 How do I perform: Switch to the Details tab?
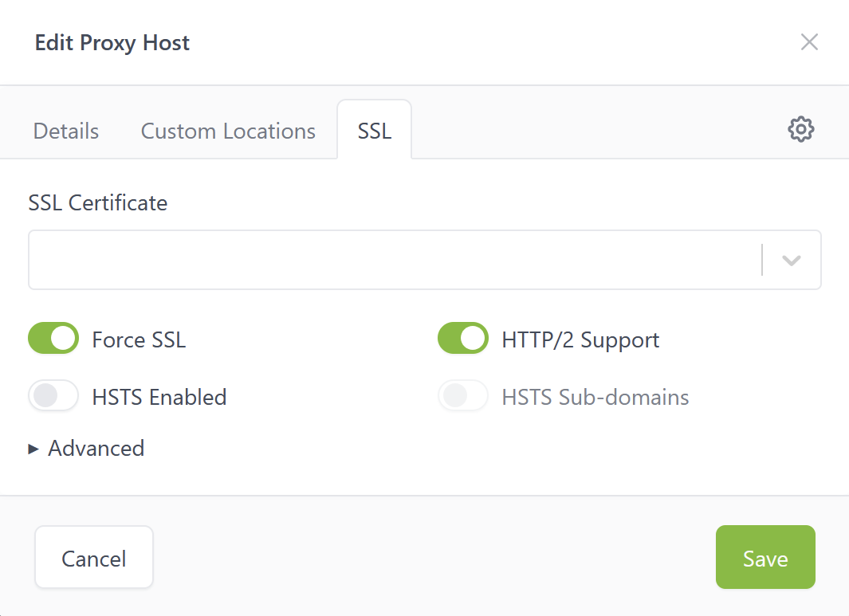coord(66,131)
